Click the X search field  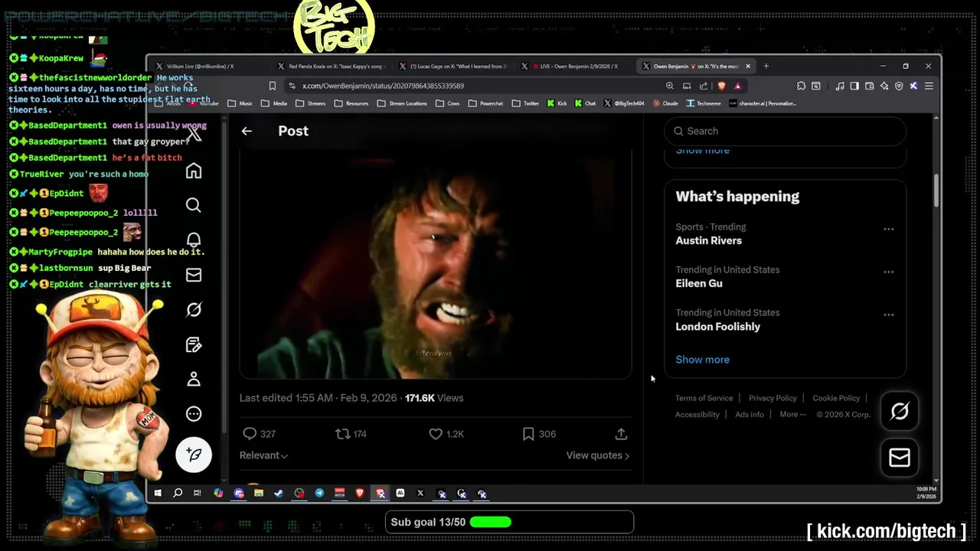pos(785,131)
